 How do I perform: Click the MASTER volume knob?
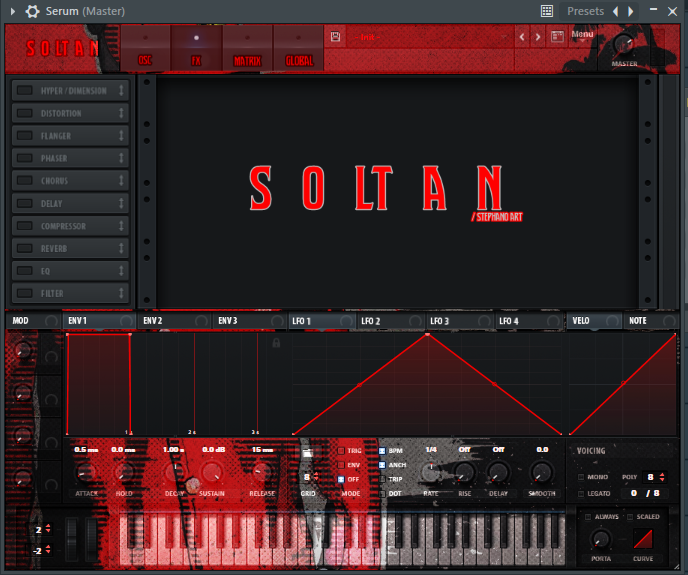tap(623, 44)
